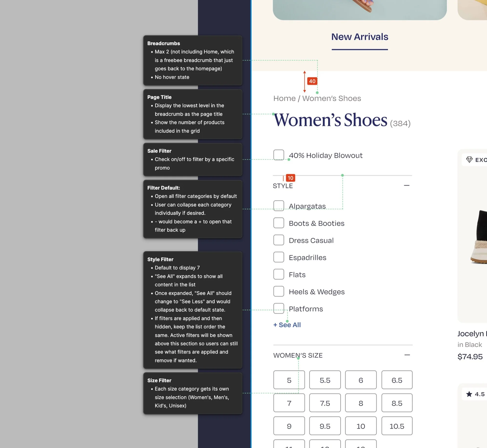Tick the Platforms checkbox

point(279,309)
